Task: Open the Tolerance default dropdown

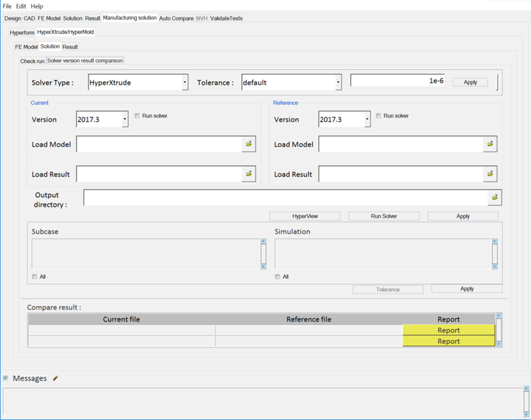Action: coord(338,83)
